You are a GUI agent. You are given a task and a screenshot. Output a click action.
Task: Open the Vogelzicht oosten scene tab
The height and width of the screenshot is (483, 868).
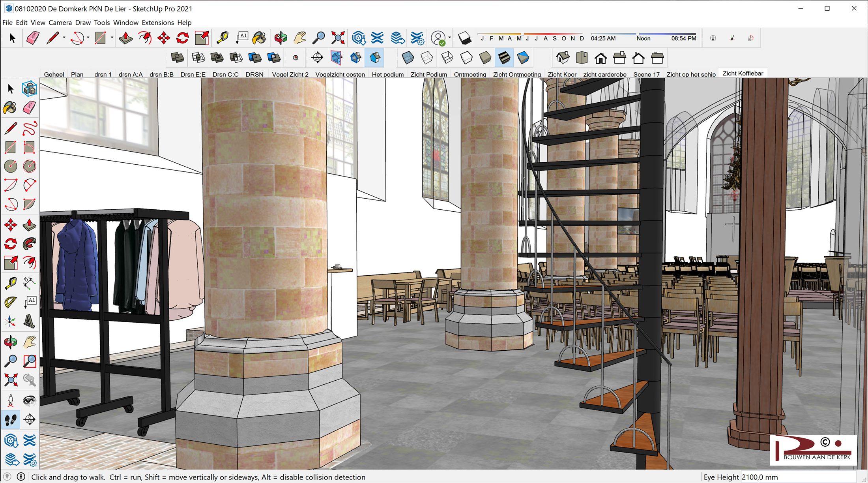coord(340,74)
